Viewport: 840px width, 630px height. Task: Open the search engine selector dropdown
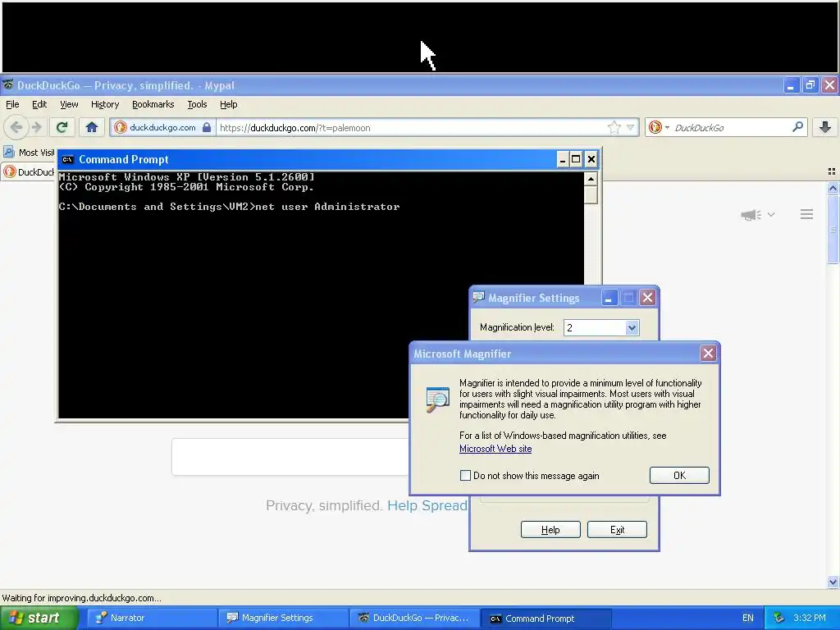click(667, 127)
